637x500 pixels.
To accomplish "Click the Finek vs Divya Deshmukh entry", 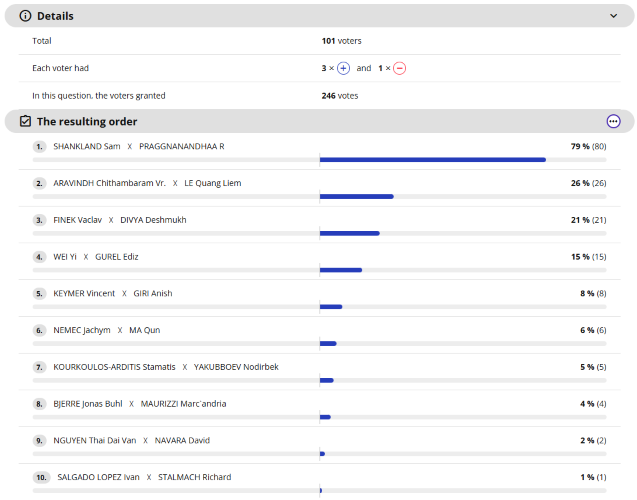I will click(x=119, y=220).
